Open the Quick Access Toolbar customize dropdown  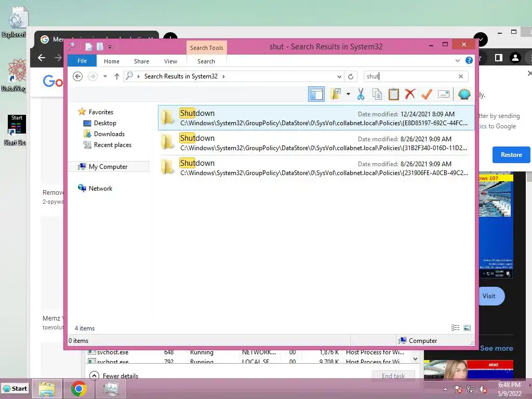coord(110,47)
